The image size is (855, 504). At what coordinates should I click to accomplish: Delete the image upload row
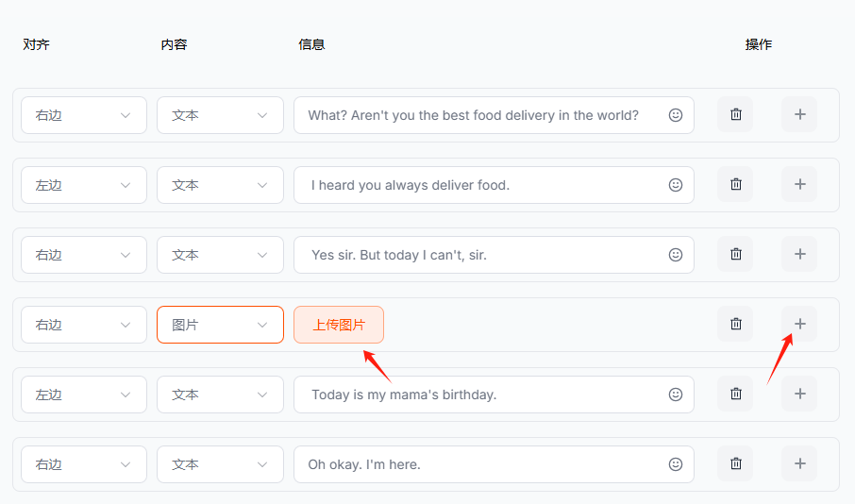735,325
